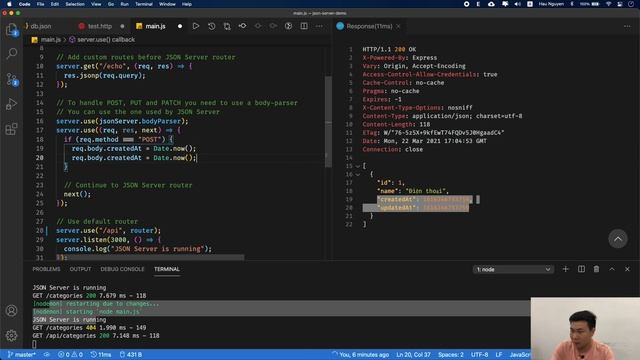Screen dimensions: 640x360
Task: Click errors and warnings status indicator
Action: tap(70, 354)
